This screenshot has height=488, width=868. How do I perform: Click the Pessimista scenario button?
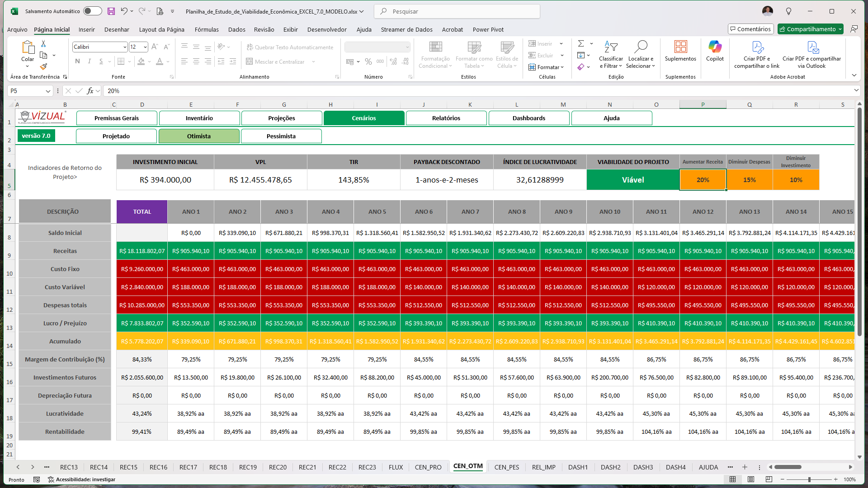(x=281, y=136)
